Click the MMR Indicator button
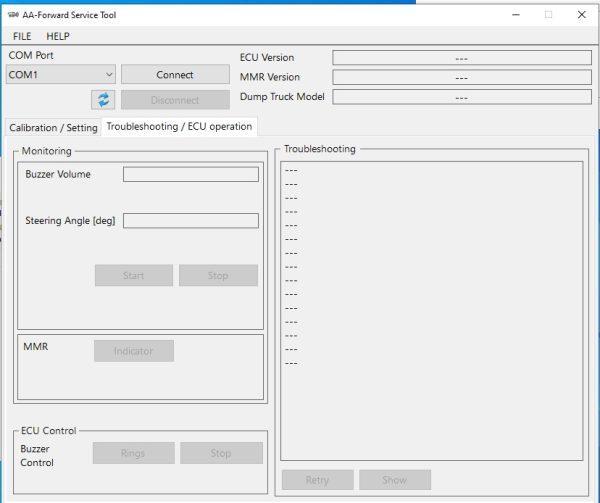The image size is (600, 503). (x=134, y=351)
